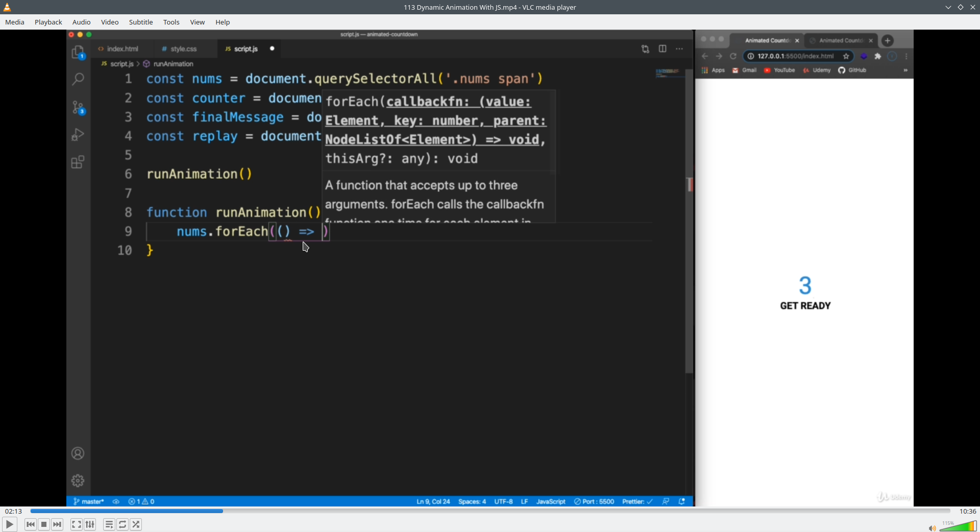Click JavaScript language mode in status bar

click(551, 501)
